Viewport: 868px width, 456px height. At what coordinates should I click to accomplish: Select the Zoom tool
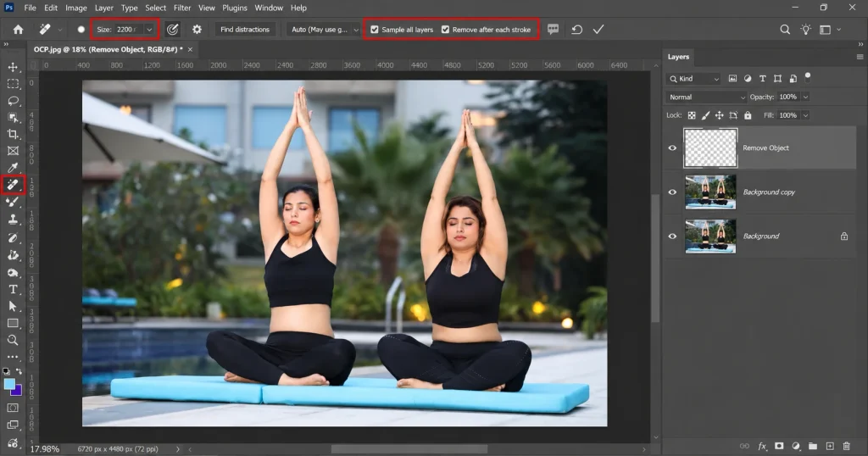pyautogui.click(x=13, y=340)
